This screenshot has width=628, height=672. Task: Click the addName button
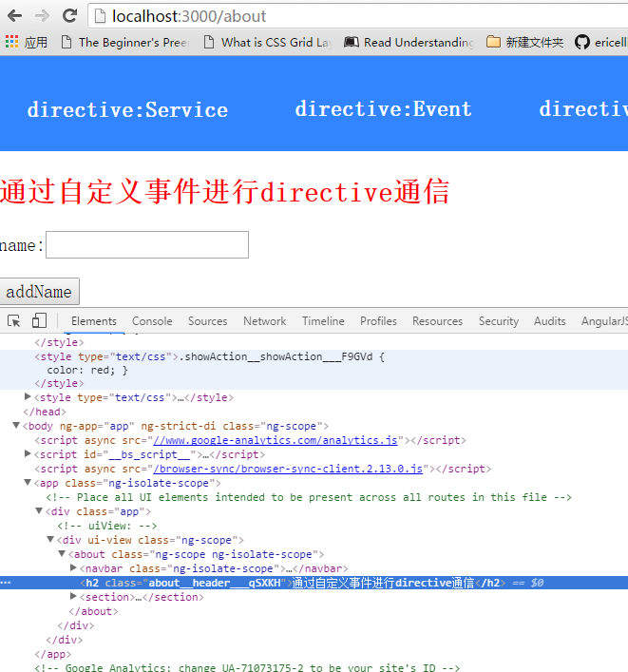coord(39,292)
